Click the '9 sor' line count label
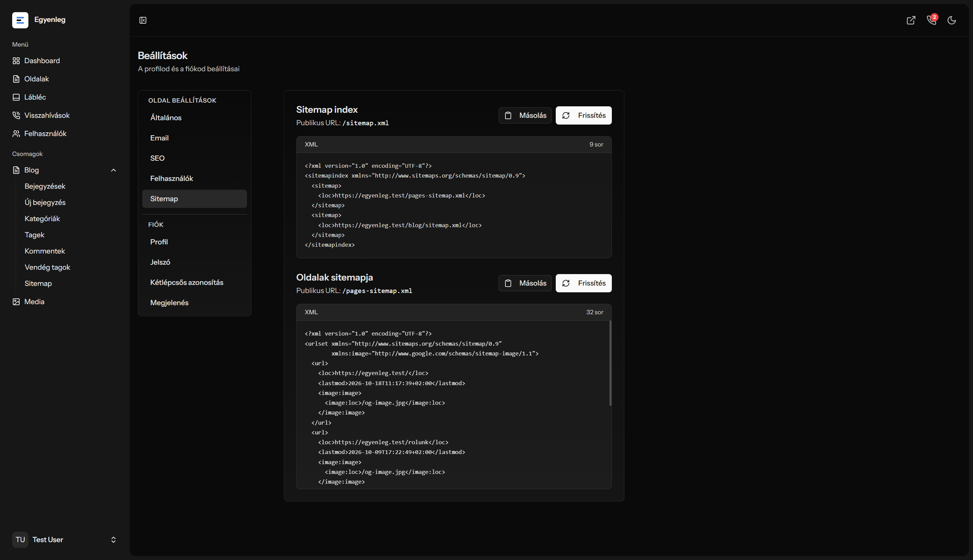 click(596, 144)
